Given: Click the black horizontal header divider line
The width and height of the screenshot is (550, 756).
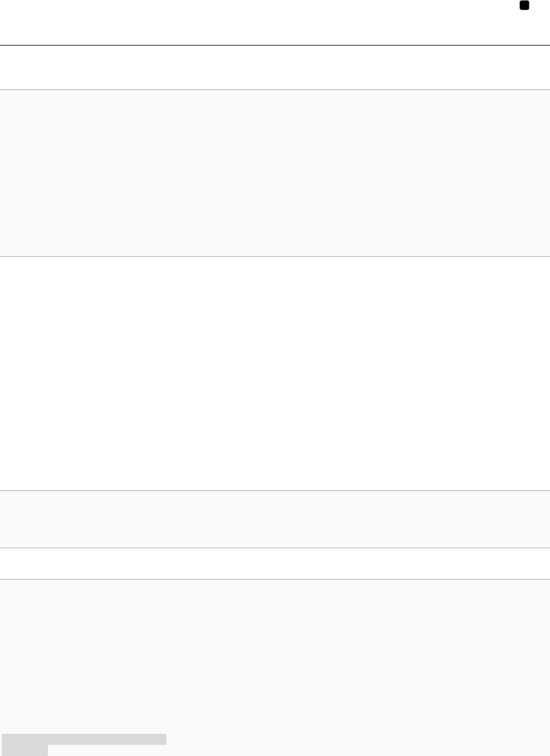Looking at the screenshot, I should [x=275, y=45].
